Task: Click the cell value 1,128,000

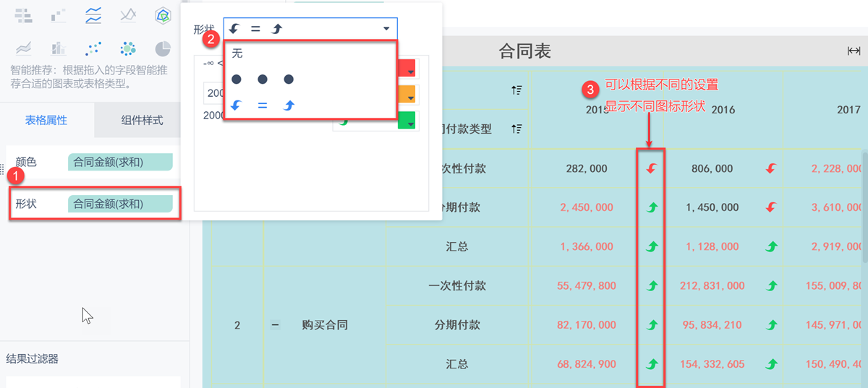Action: [x=712, y=246]
